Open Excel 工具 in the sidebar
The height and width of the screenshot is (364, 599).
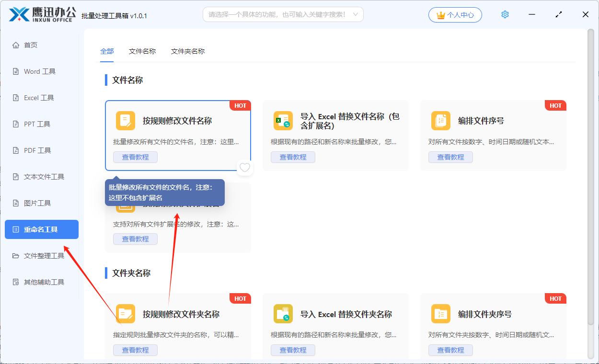42,98
